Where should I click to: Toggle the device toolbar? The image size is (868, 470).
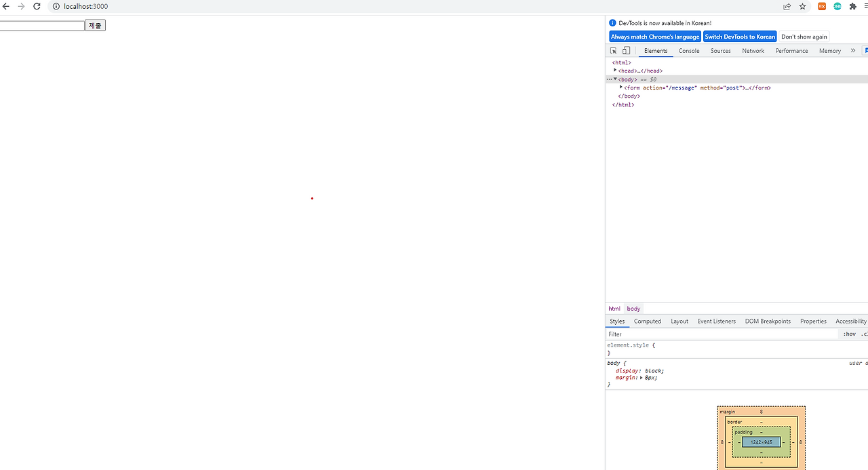point(627,51)
